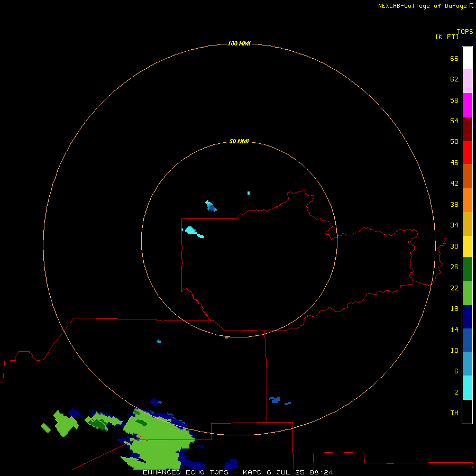Click the legend value 2

pos(456,392)
